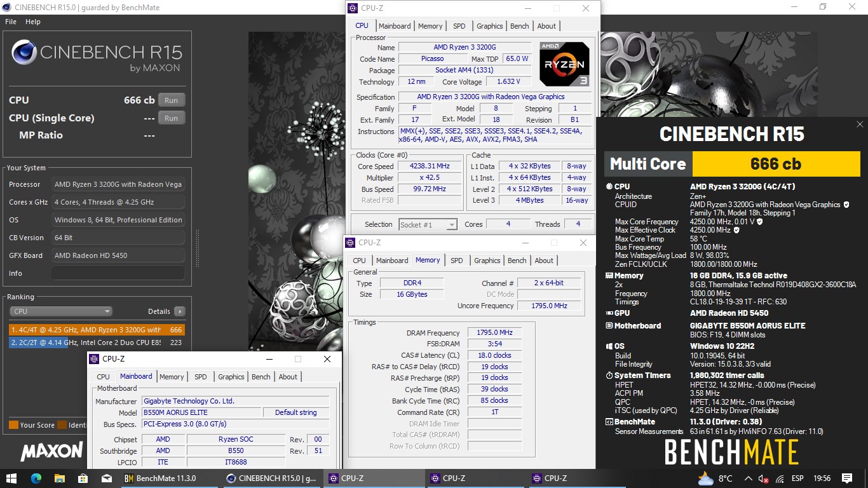Open Bench tab in the Motherboard CPU-Z window
The width and height of the screenshot is (868, 488).
pyautogui.click(x=261, y=377)
